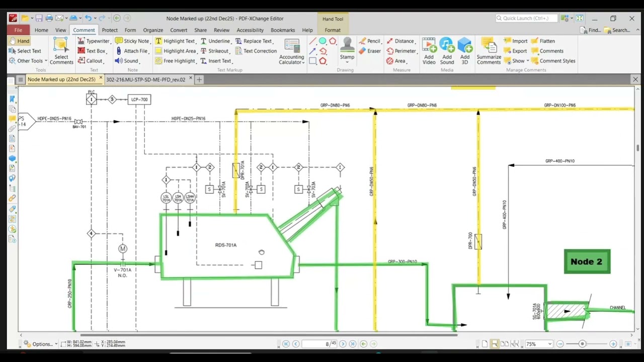Save the document with floppy icon
The width and height of the screenshot is (644, 362).
39,18
